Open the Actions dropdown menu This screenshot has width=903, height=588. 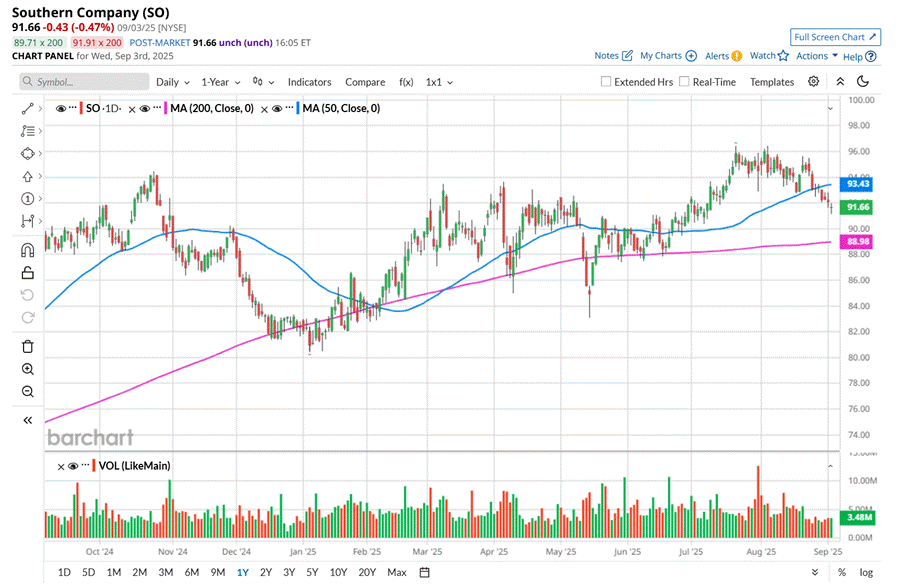tap(817, 56)
